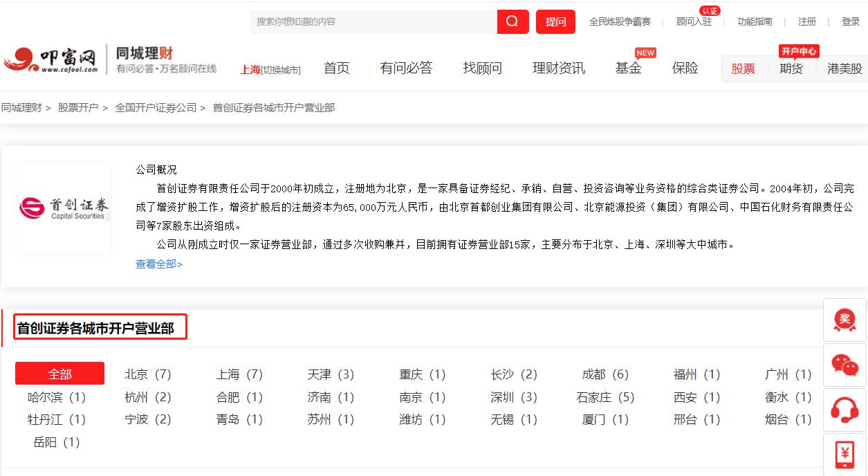Select the 北京 (7) city filter
This screenshot has height=476, width=868.
point(148,374)
